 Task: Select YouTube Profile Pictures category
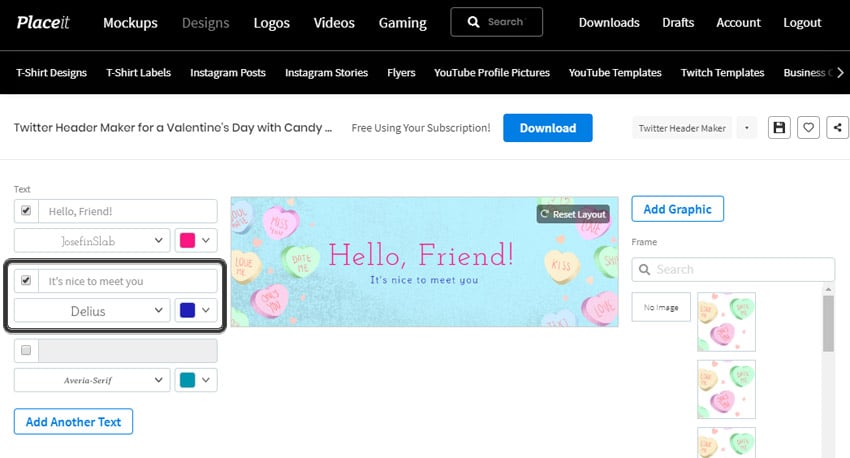click(x=492, y=73)
